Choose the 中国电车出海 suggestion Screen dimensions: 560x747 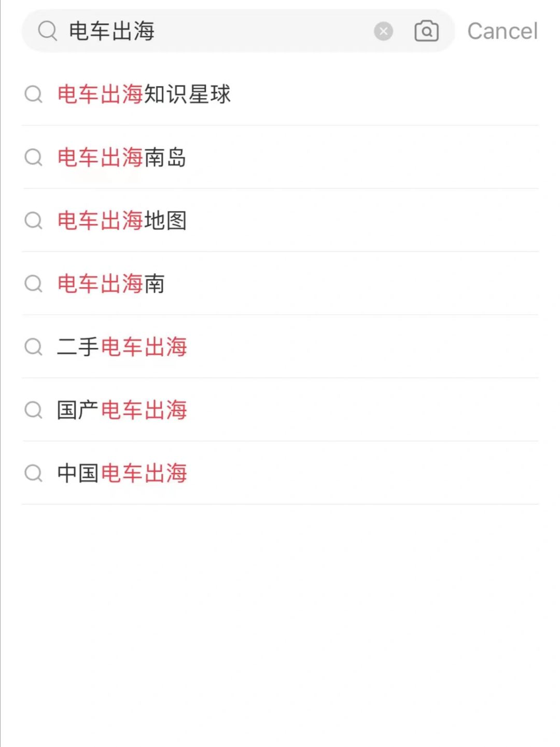click(x=280, y=473)
